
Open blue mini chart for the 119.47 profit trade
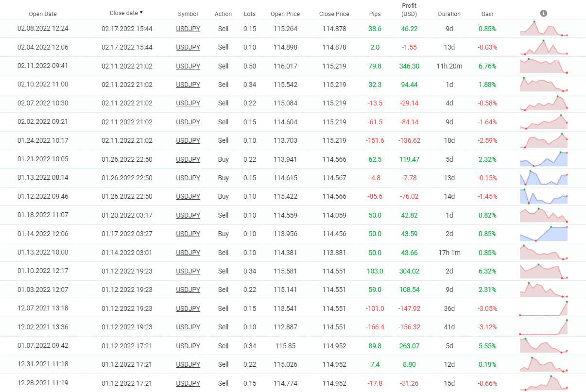(543, 159)
